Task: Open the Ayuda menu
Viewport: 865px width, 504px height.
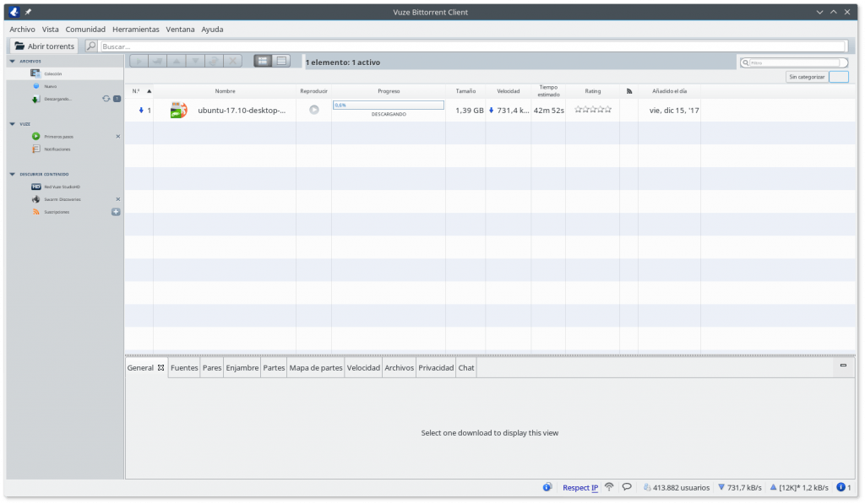Action: point(212,30)
